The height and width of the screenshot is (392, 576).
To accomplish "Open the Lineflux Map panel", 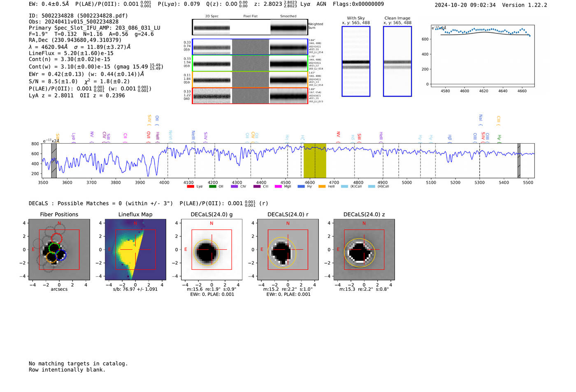I will [x=135, y=250].
